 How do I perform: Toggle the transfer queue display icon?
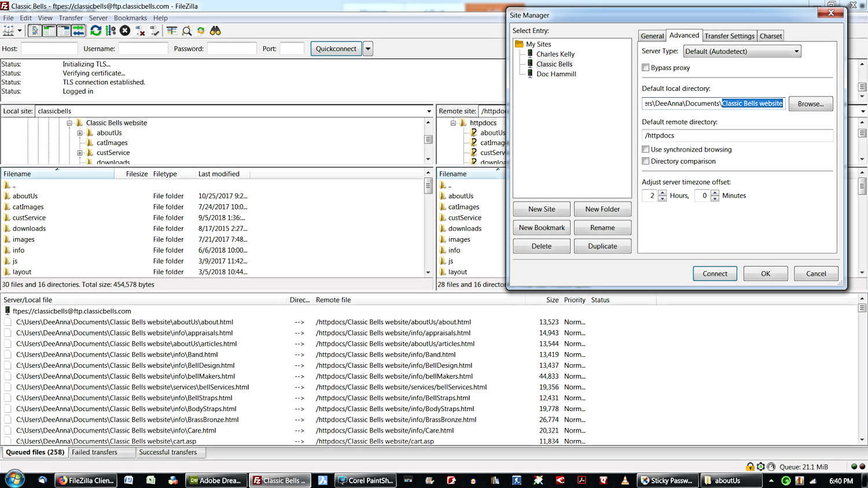[x=78, y=31]
